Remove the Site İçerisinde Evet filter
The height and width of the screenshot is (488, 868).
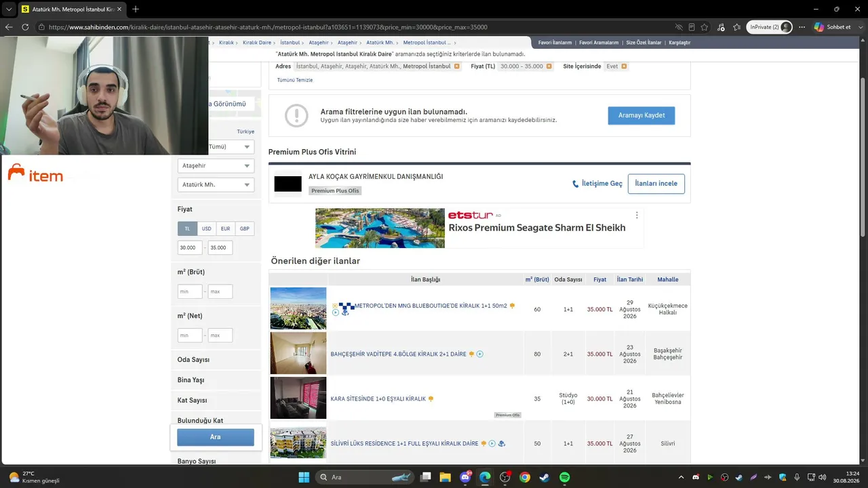pos(624,66)
